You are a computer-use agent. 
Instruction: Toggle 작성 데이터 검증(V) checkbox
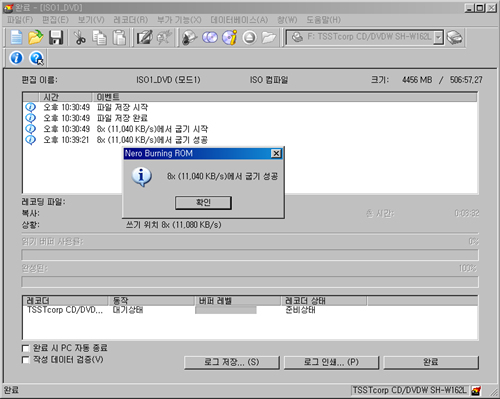tap(25, 360)
